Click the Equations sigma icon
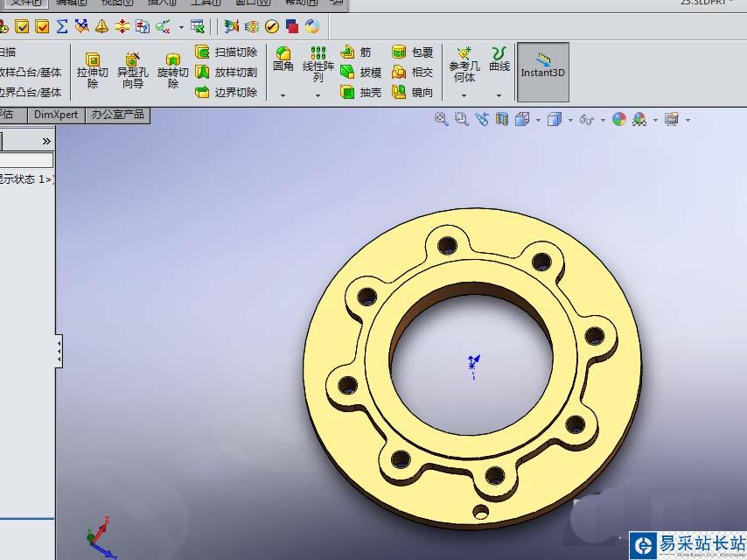The image size is (747, 560). pos(62,26)
